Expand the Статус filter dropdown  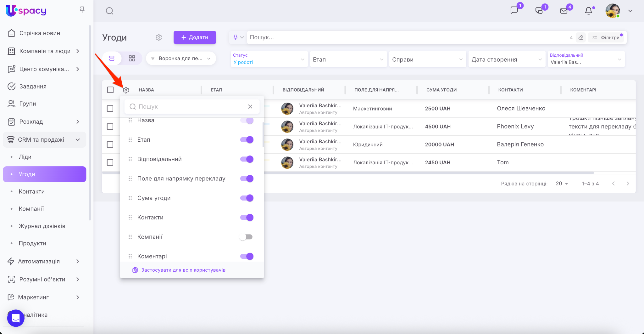(269, 59)
